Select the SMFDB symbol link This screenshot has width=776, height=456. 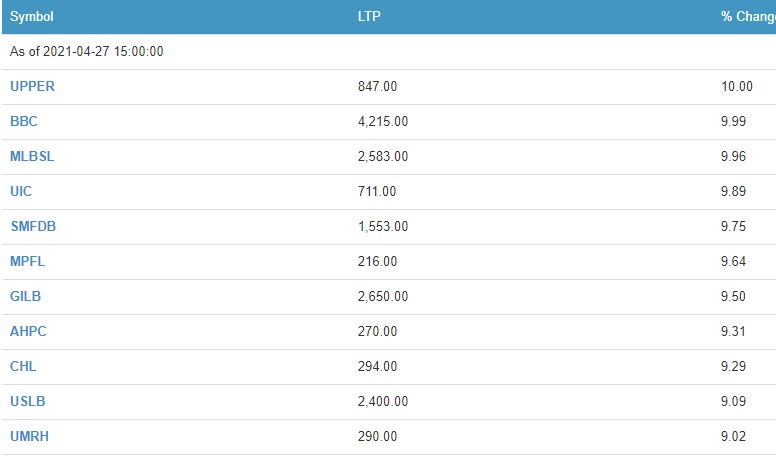[33, 227]
